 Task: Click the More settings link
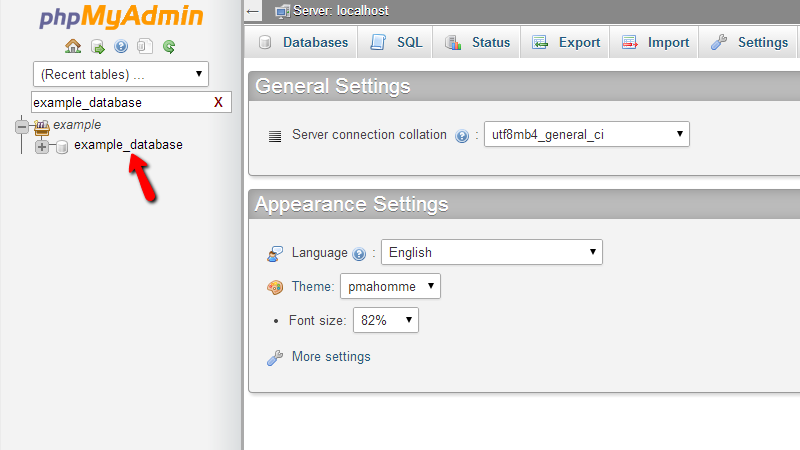coord(331,357)
